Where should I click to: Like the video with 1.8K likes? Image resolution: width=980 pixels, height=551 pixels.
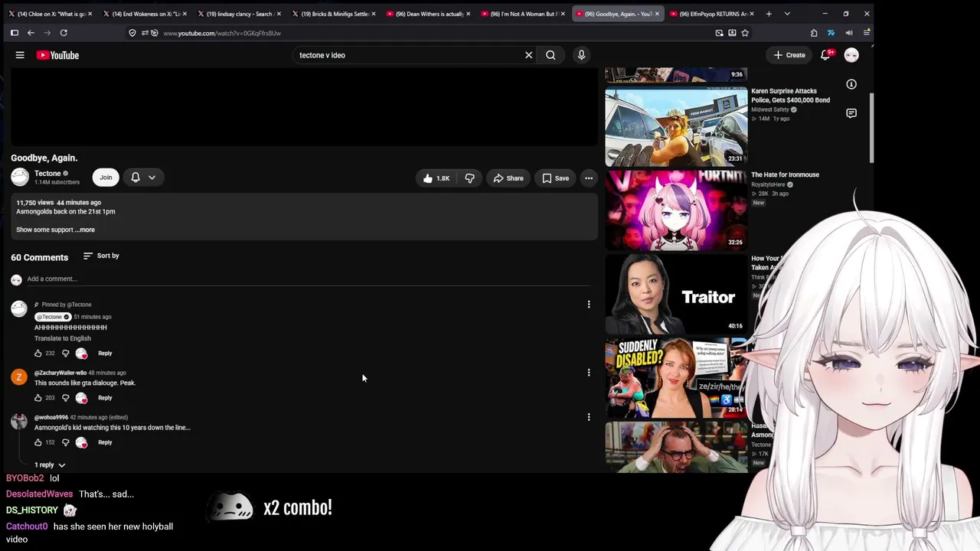[436, 178]
